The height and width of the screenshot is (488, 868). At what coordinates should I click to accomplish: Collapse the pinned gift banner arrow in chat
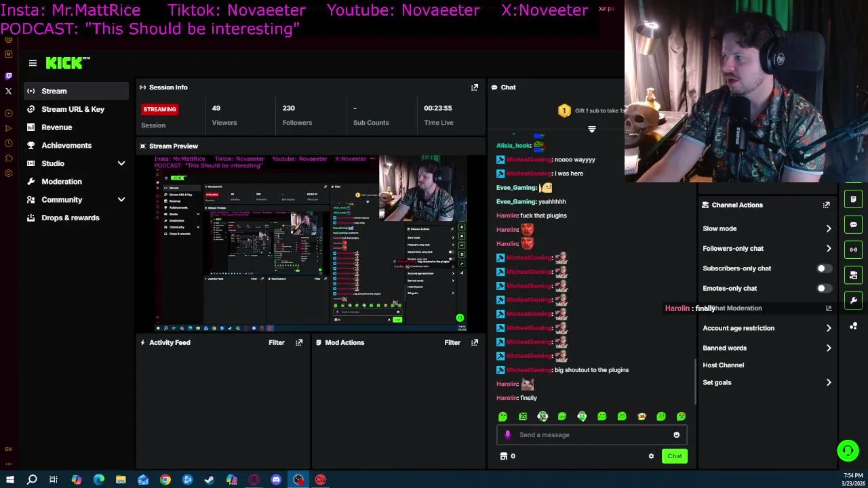[x=592, y=129]
